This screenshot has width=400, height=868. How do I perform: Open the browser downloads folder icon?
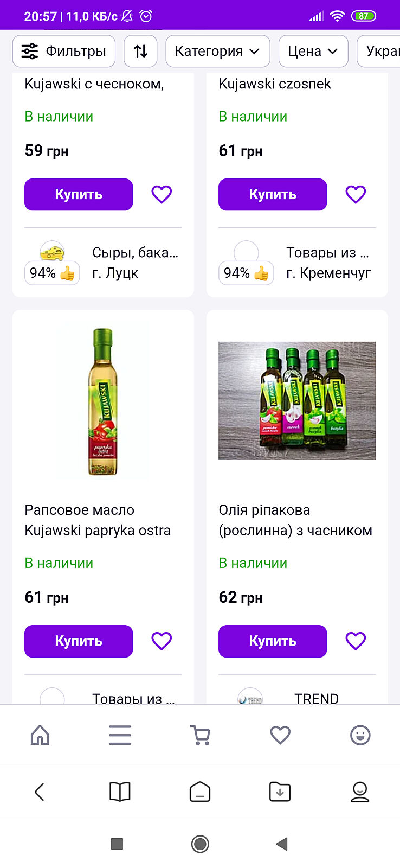[280, 792]
